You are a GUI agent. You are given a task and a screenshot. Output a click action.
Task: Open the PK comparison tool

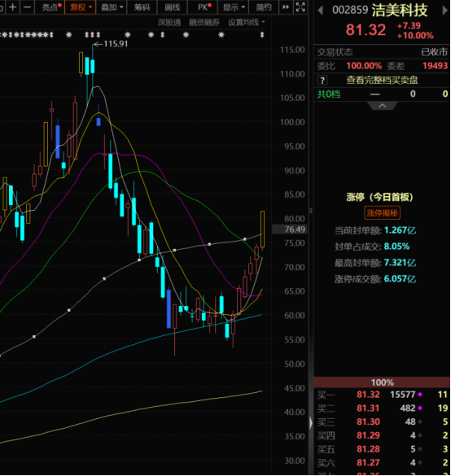click(x=204, y=7)
